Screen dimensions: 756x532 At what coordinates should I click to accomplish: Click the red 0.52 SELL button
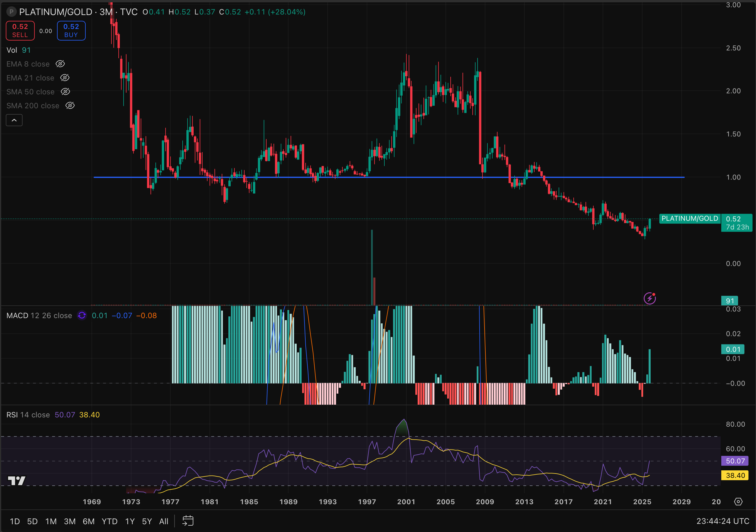[20, 31]
